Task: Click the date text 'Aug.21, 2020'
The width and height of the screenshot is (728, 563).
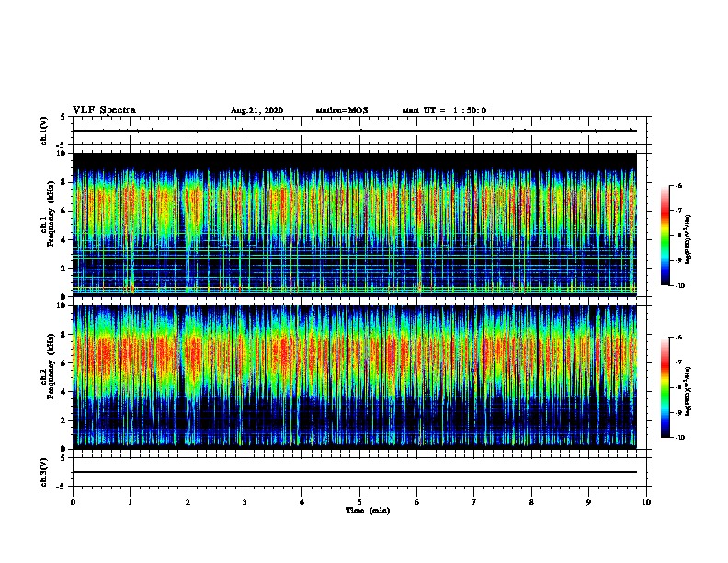Action: (256, 110)
